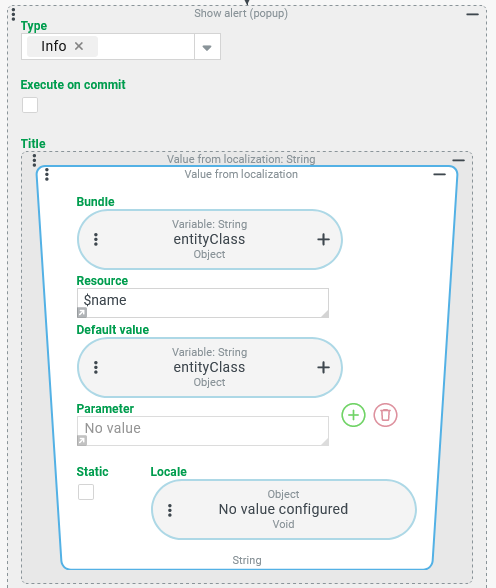Enable the Static checkbox
The width and height of the screenshot is (496, 588).
coord(86,492)
